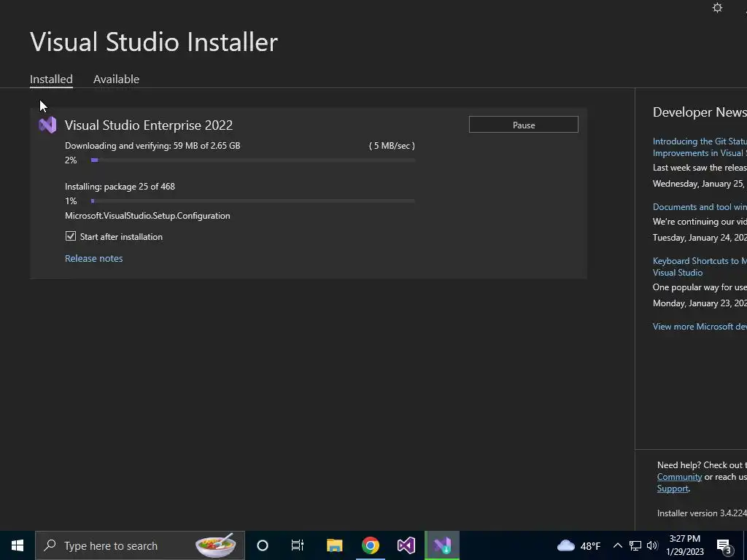Click the 48°F temperature text
This screenshot has width=747, height=560.
click(590, 545)
